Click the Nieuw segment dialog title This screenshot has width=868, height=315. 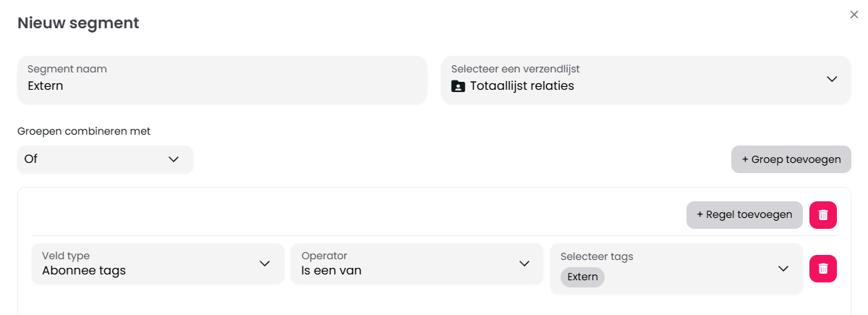point(78,23)
